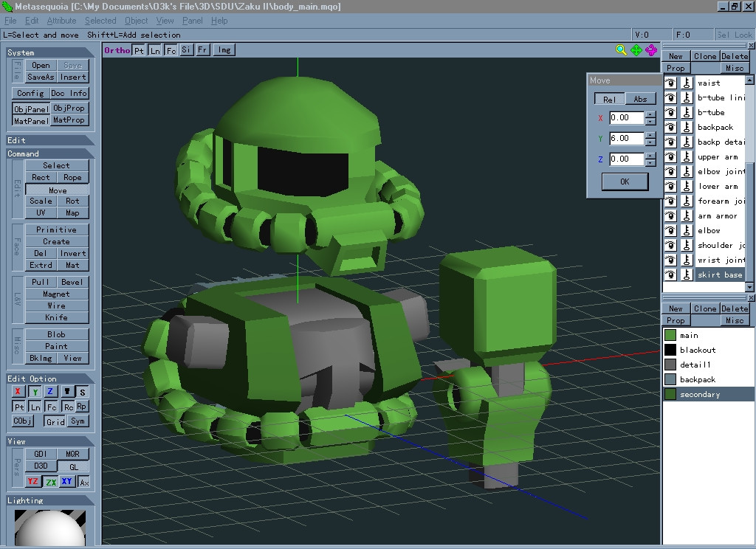Hide the waist object
This screenshot has height=549, width=756.
pyautogui.click(x=670, y=83)
